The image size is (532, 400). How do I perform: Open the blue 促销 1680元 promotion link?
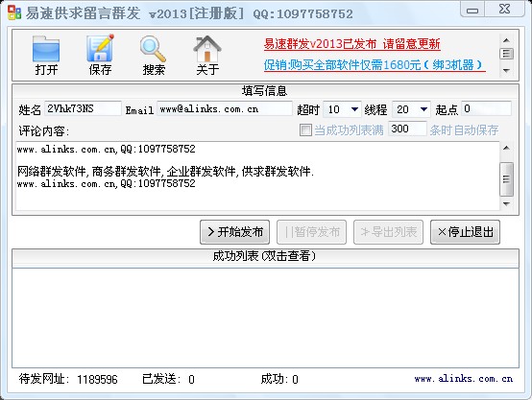(x=375, y=64)
